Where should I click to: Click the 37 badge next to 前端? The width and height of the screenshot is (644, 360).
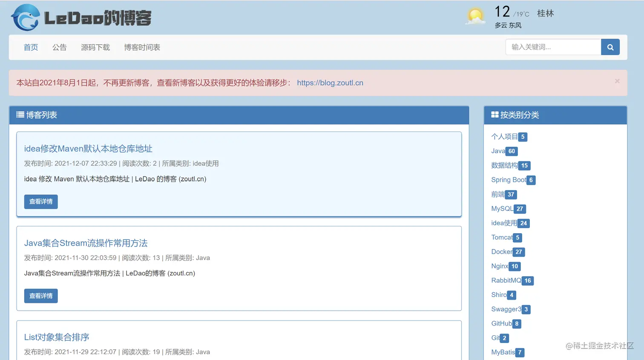pyautogui.click(x=511, y=194)
